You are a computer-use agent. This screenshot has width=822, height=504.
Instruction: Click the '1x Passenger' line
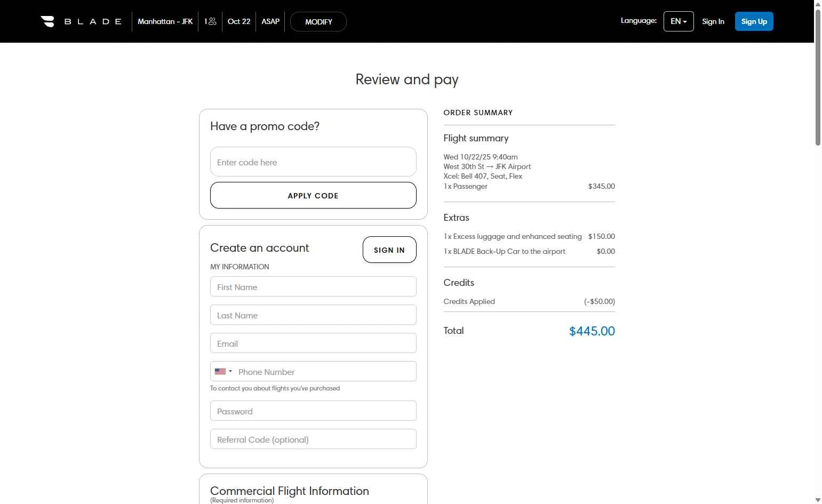click(x=465, y=186)
